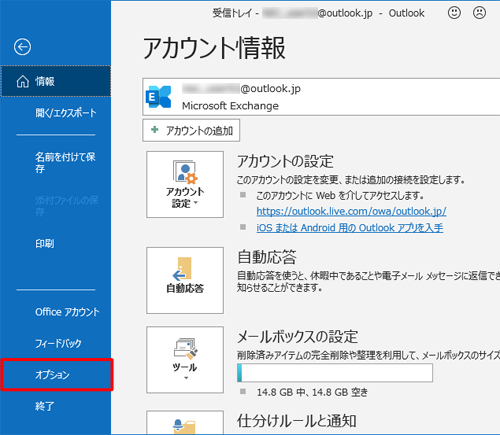Expand the ツール dropdown button
Image resolution: width=500 pixels, height=435 pixels.
point(185,360)
